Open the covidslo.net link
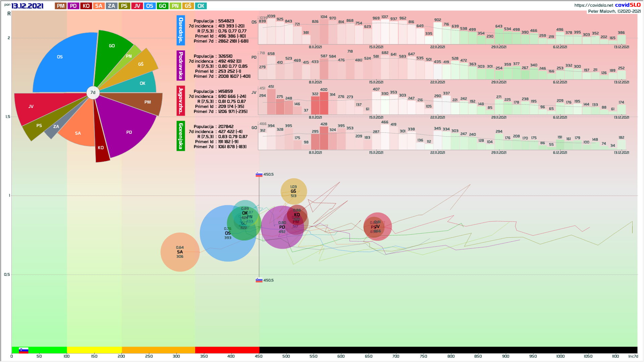The height and width of the screenshot is (362, 644). (x=593, y=5)
